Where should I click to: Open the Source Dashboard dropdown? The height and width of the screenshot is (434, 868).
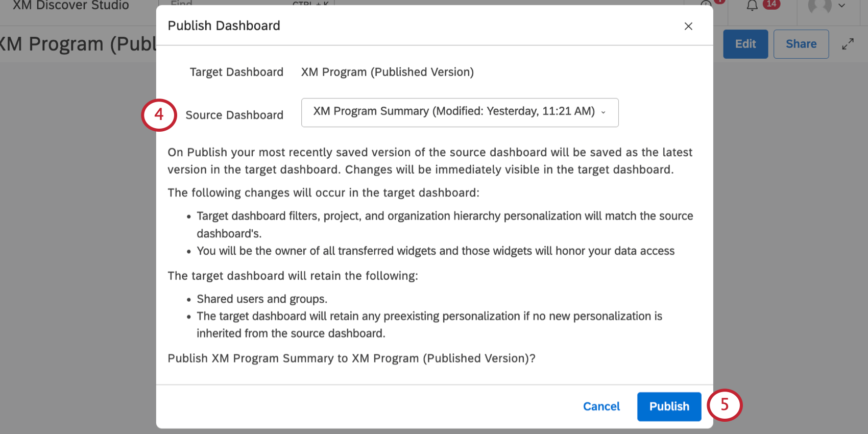459,112
